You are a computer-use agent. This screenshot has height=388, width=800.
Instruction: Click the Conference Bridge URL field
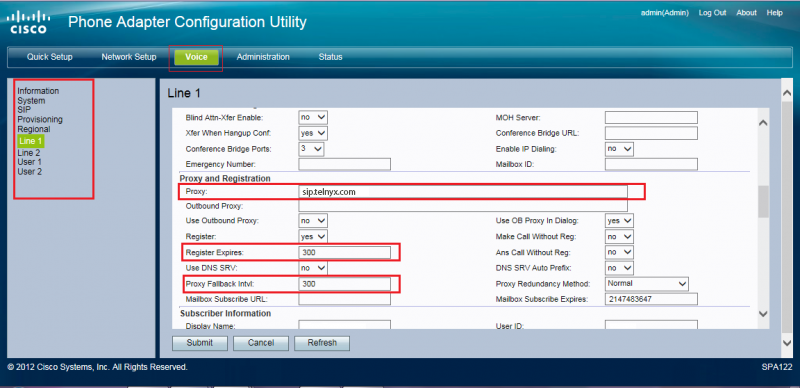[651, 133]
